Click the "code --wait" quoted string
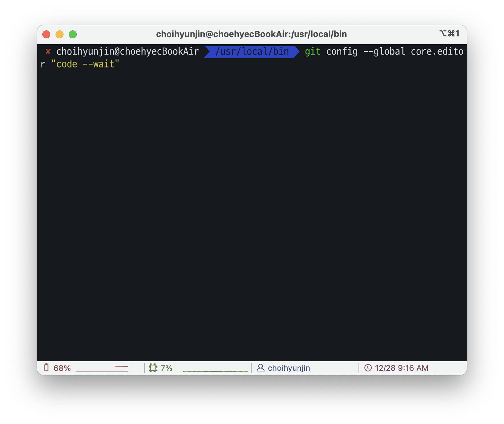The image size is (504, 424). 85,64
